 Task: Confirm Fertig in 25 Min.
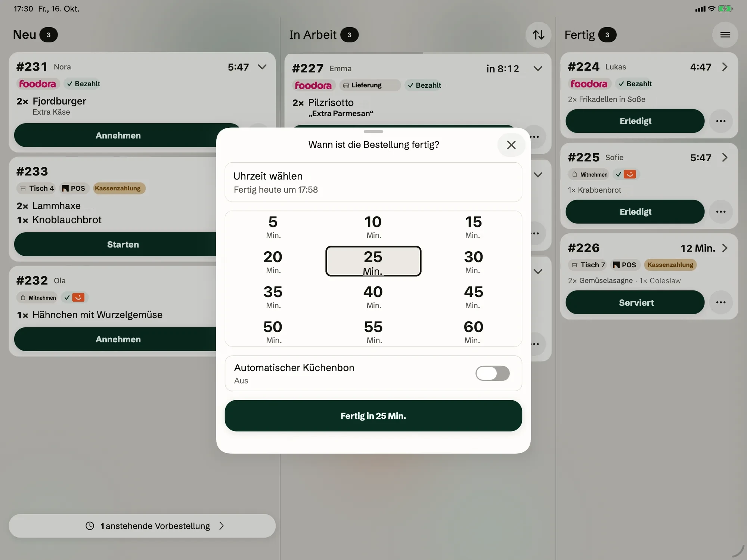tap(373, 416)
